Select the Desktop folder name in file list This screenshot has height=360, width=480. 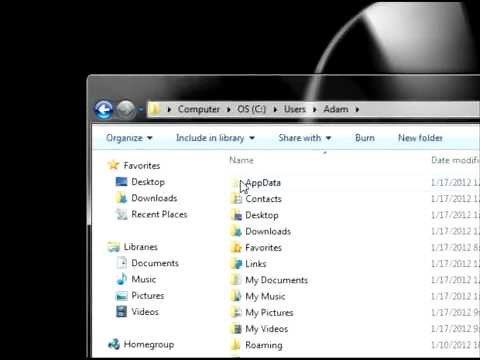coord(262,215)
